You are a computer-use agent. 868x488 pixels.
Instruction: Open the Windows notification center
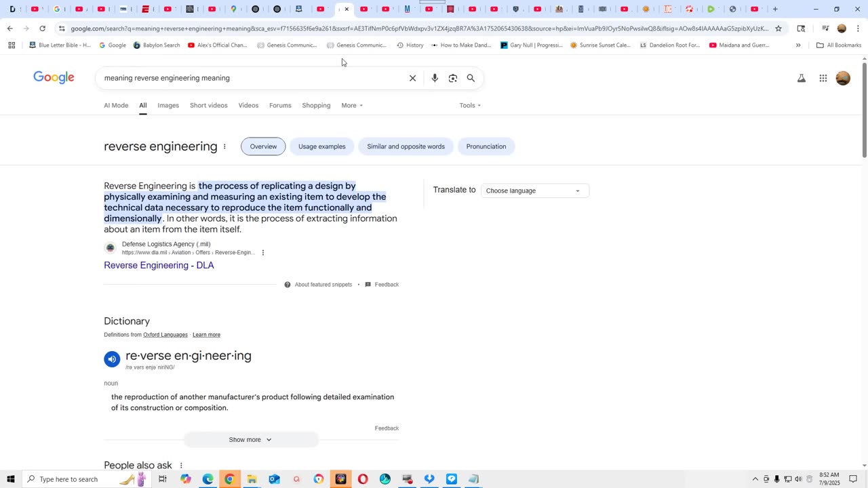(x=853, y=479)
